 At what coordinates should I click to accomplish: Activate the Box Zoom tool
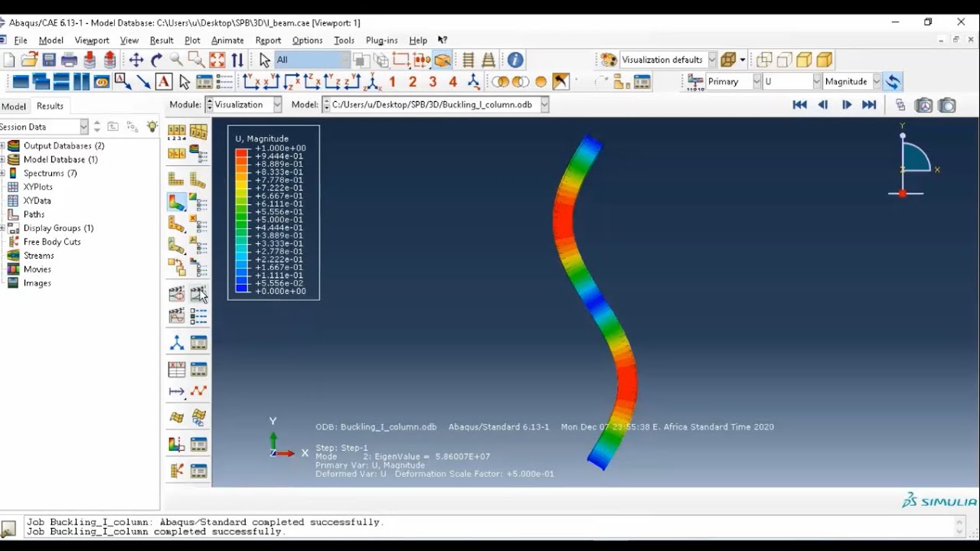197,60
